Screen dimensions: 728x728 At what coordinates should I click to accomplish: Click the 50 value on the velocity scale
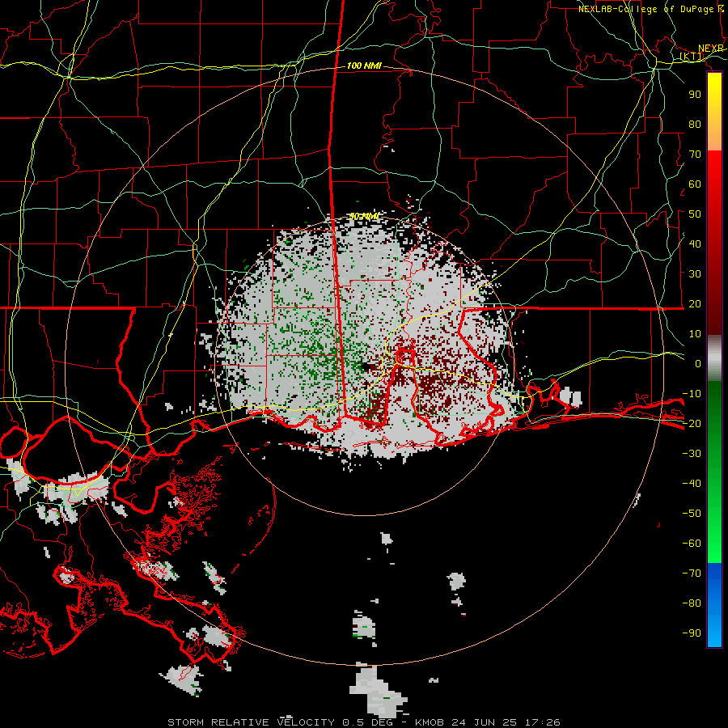695,214
